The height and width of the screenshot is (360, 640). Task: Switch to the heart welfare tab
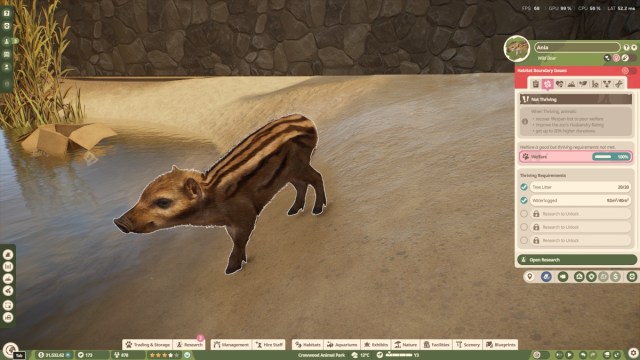click(559, 84)
